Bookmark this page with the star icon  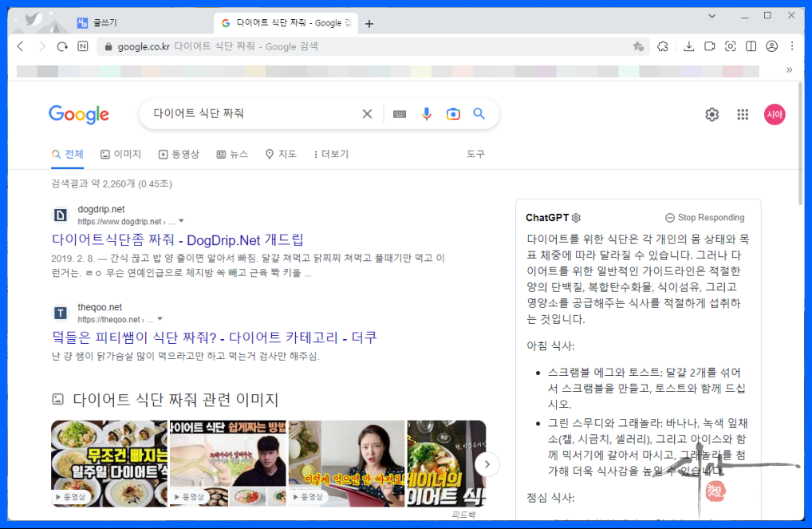point(638,46)
